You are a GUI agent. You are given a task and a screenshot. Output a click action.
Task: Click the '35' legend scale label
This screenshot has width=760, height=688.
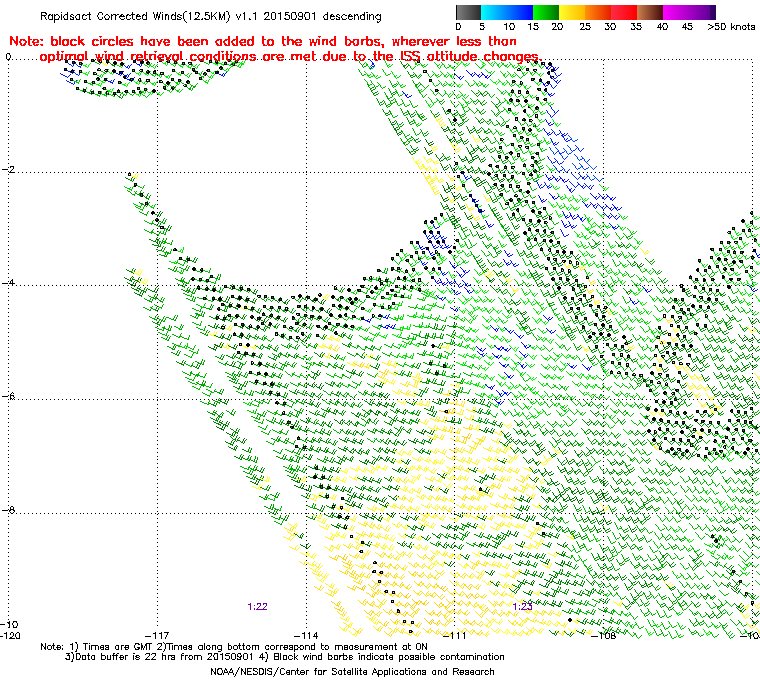tap(636, 26)
